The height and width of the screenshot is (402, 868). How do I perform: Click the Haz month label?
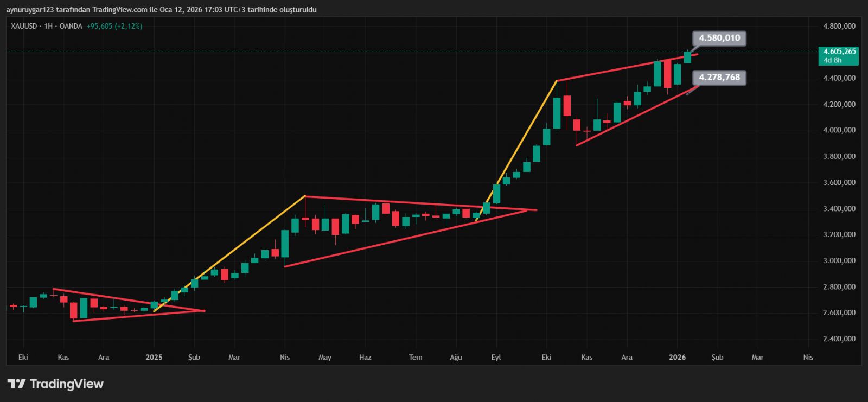365,357
